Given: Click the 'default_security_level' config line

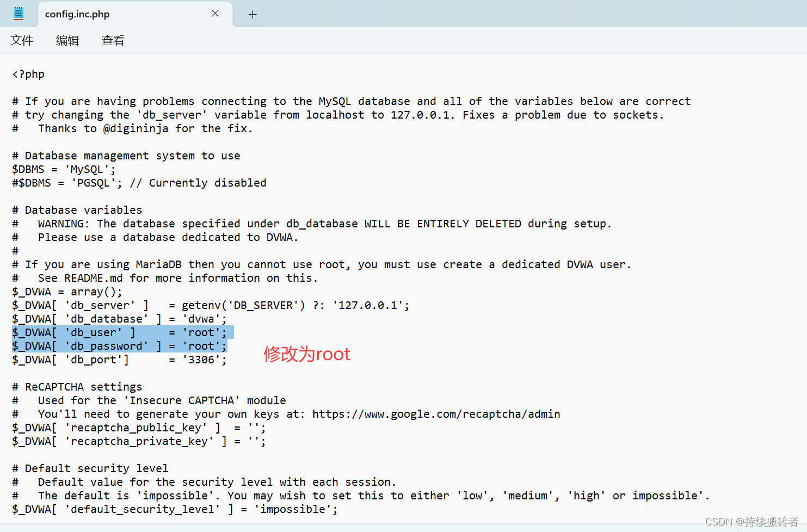Looking at the screenshot, I should (x=175, y=509).
